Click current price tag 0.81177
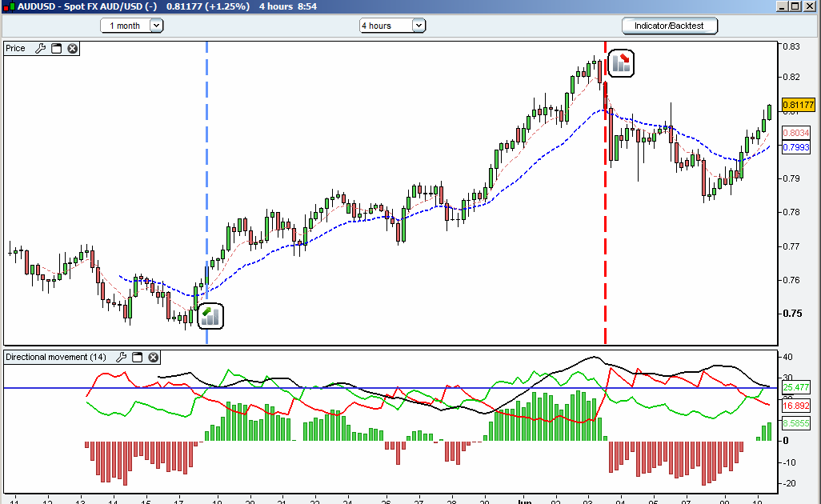This screenshot has width=821, height=504. tap(799, 105)
